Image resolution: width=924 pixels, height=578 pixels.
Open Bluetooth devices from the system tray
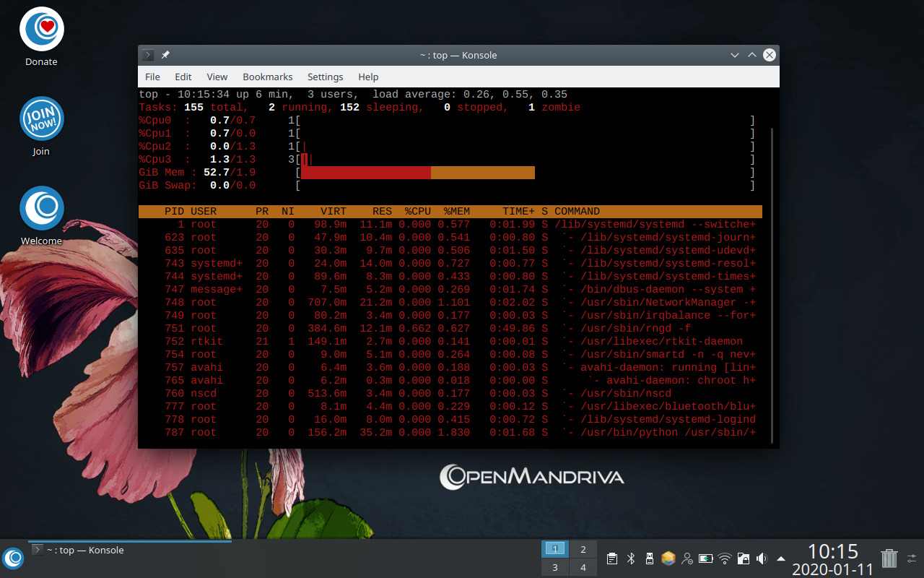[x=630, y=558]
